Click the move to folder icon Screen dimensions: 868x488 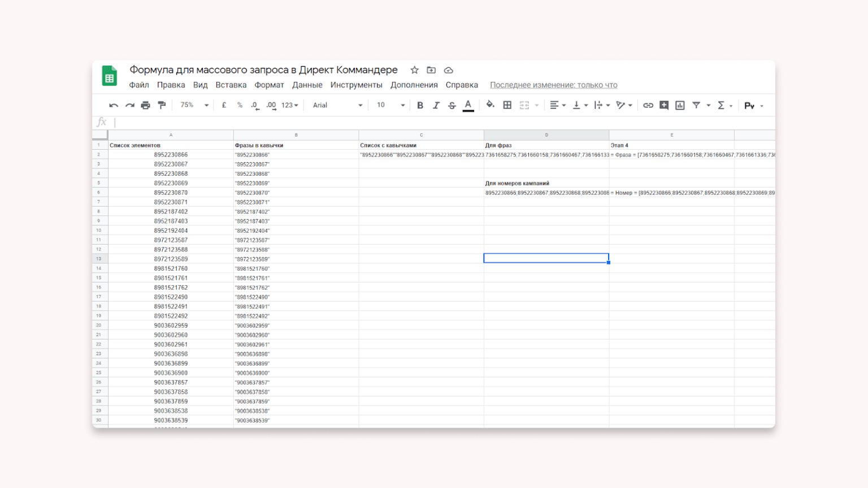pos(431,70)
